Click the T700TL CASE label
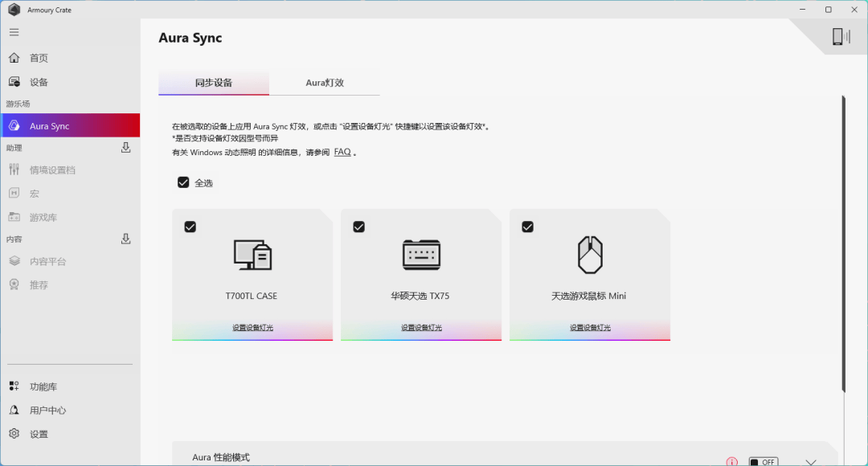 coord(252,296)
